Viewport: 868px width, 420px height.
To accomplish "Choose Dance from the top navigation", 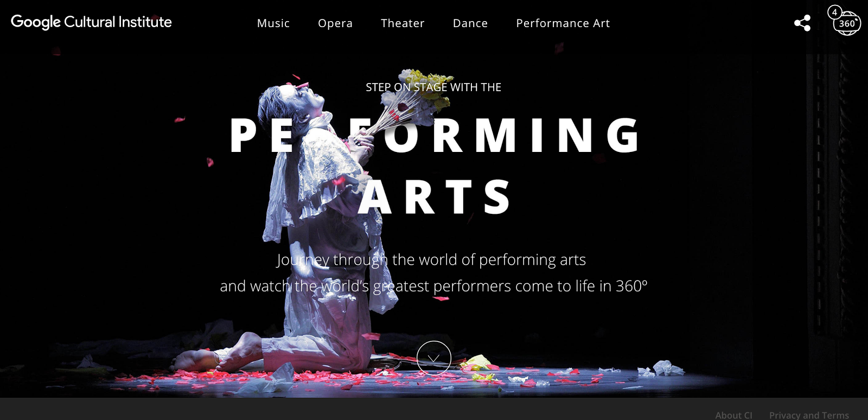I will 470,23.
